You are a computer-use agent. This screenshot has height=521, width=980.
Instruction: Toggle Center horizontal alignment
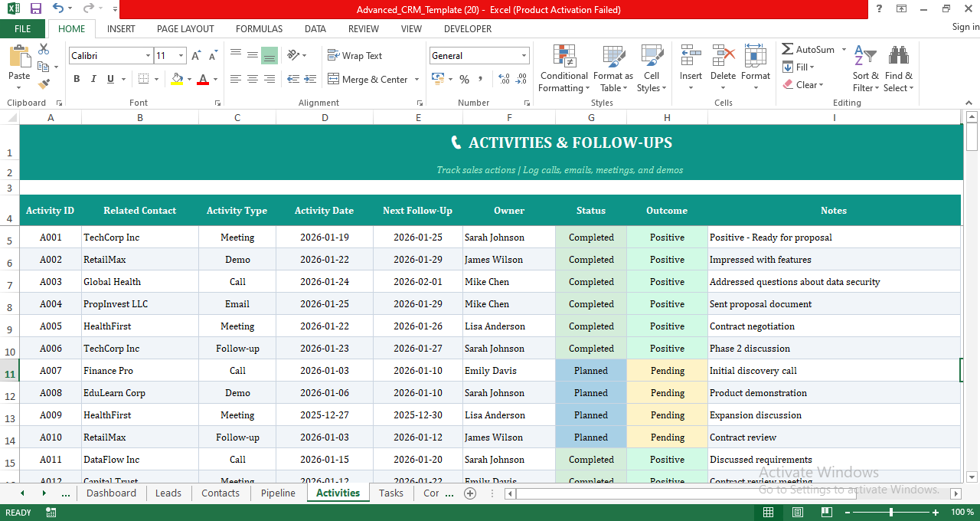pyautogui.click(x=253, y=79)
